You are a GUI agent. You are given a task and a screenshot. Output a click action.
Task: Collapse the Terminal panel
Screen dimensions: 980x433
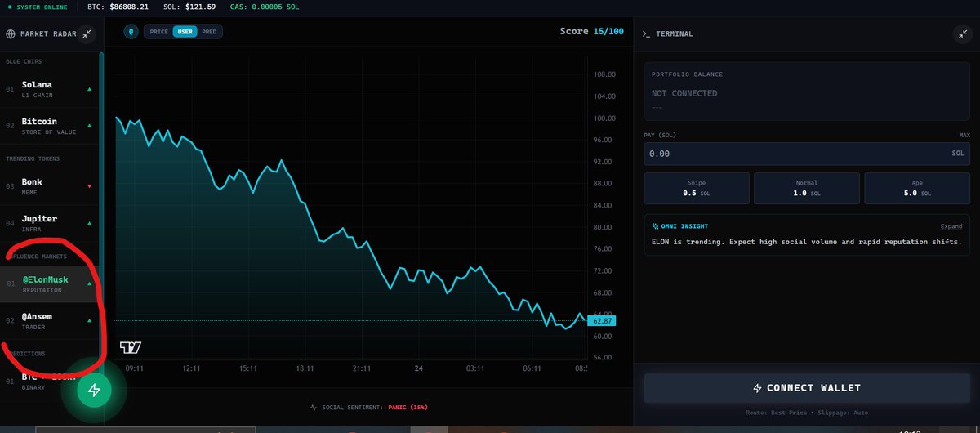point(961,33)
